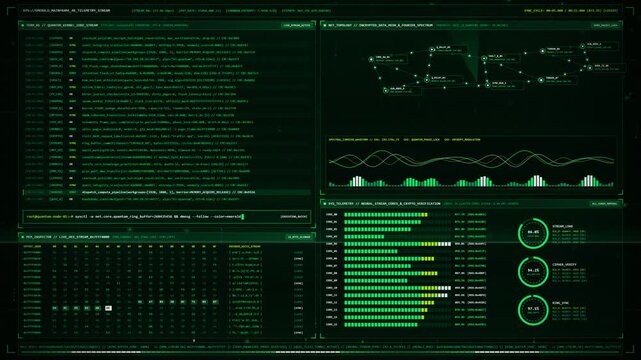Click the OFFSET_ADDR column header
This screenshot has height=360, width=641.
click(32, 246)
